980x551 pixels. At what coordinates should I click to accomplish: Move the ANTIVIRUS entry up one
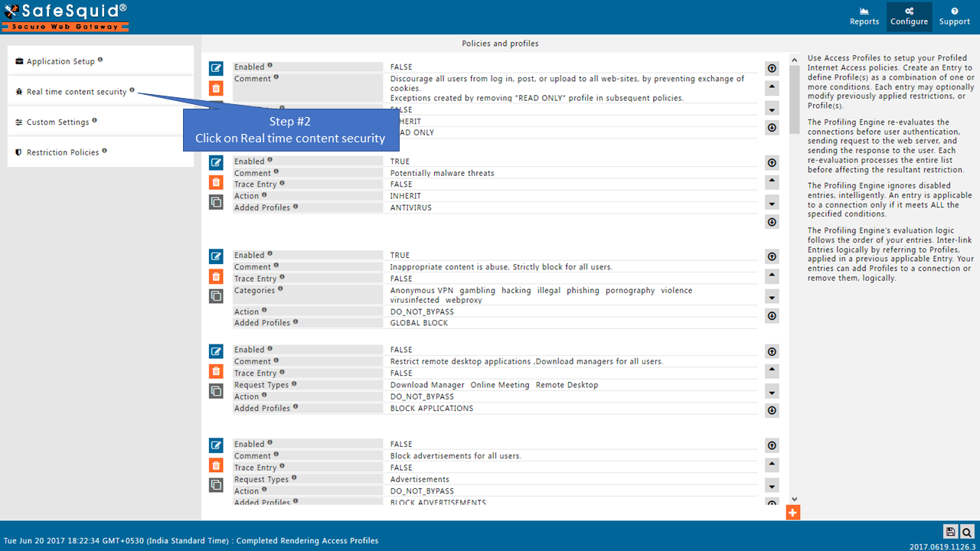(772, 182)
